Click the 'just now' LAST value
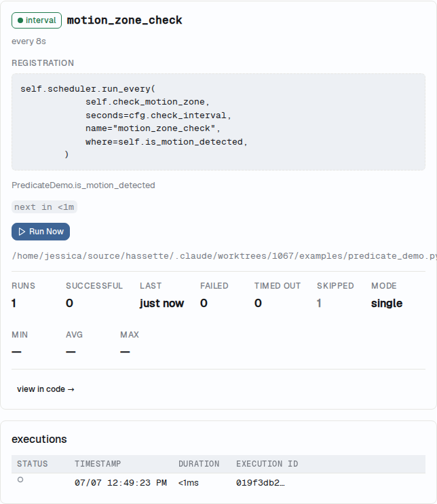Image resolution: width=437 pixels, height=504 pixels. click(x=161, y=303)
